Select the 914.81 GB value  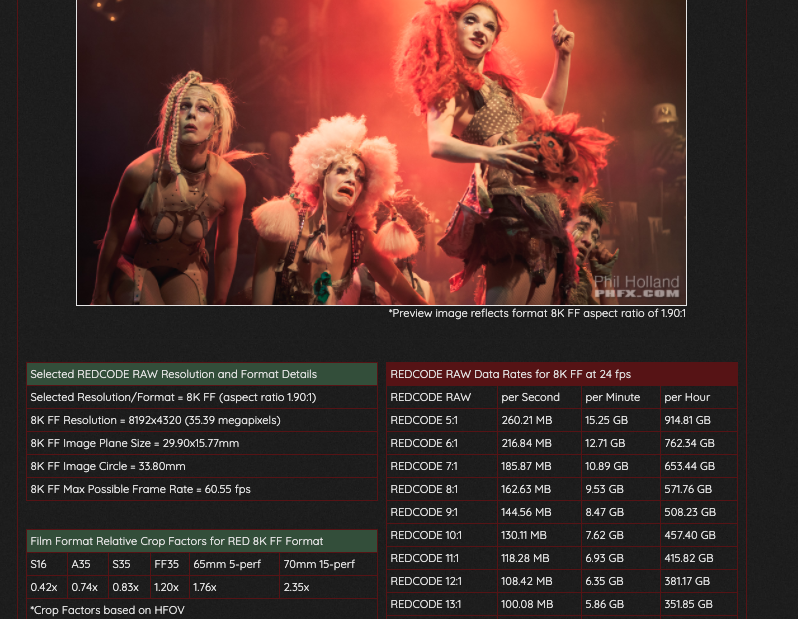pos(699,420)
